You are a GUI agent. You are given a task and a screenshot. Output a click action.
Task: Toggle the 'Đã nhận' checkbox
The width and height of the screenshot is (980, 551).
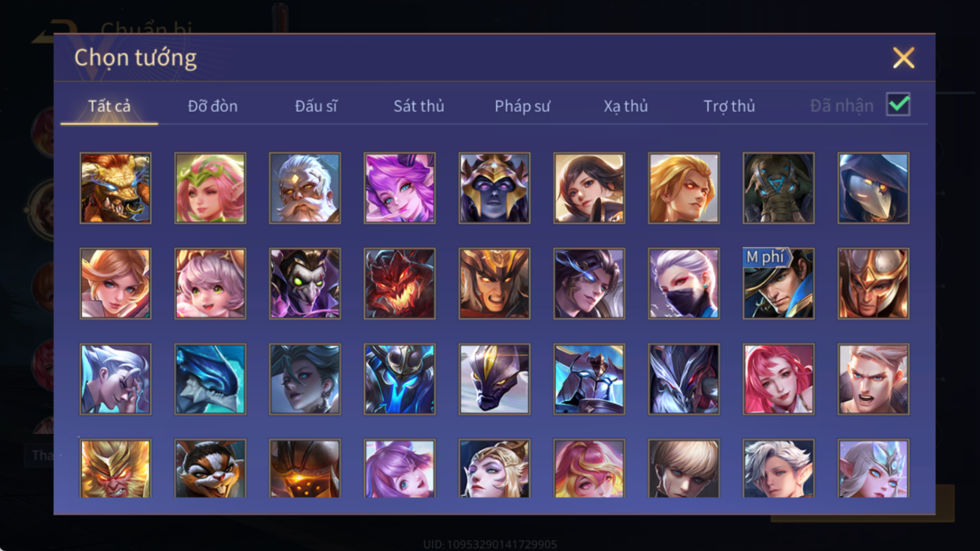pos(898,105)
